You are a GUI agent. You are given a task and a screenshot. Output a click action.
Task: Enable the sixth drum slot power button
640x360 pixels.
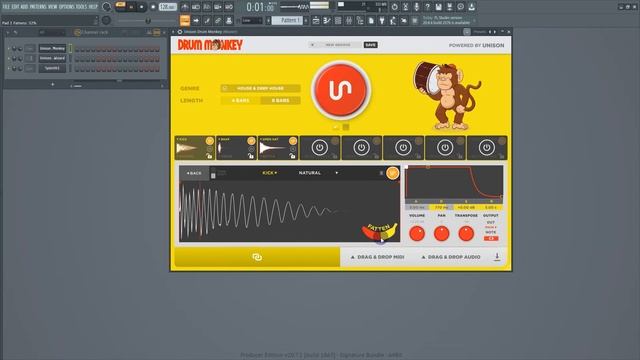403,147
